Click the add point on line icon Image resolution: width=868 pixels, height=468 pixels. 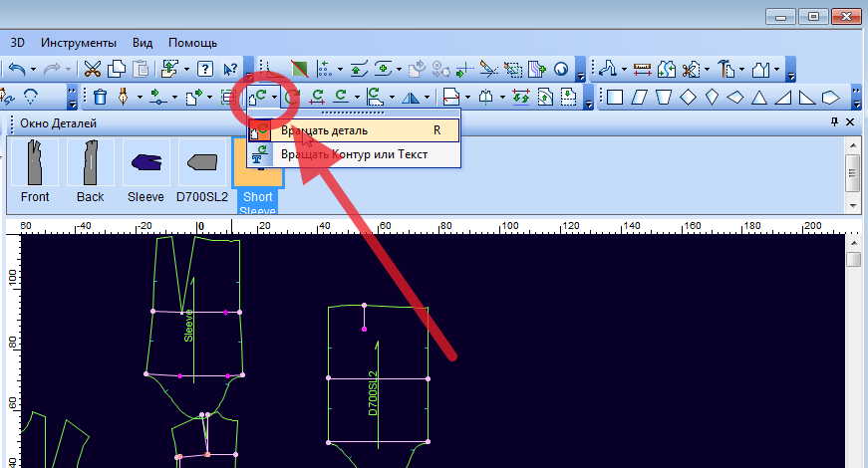pyautogui.click(x=158, y=98)
